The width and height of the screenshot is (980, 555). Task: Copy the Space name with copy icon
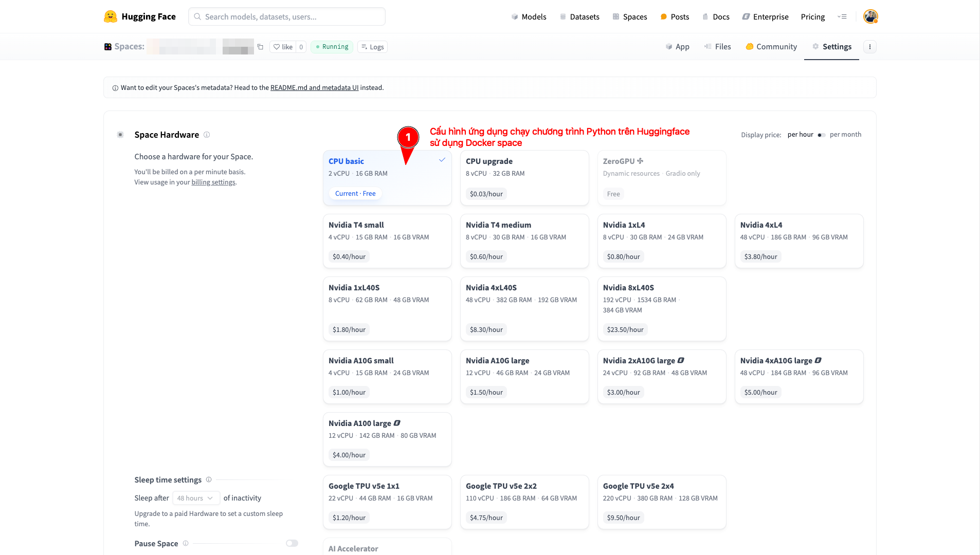point(260,47)
